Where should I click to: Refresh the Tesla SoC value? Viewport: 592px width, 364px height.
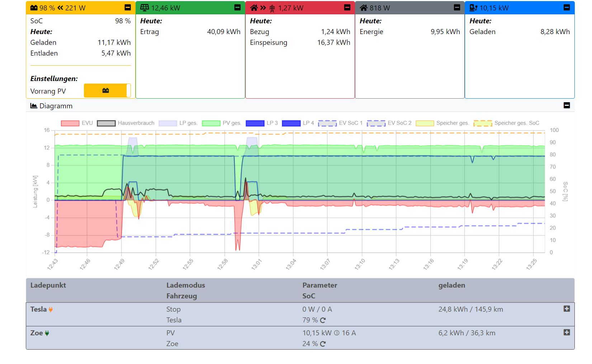point(323,320)
